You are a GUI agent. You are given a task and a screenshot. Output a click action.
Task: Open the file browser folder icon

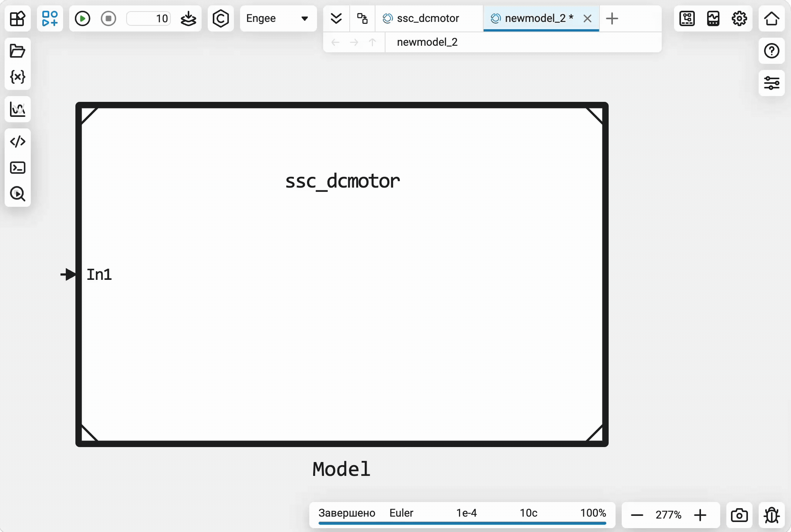click(18, 51)
